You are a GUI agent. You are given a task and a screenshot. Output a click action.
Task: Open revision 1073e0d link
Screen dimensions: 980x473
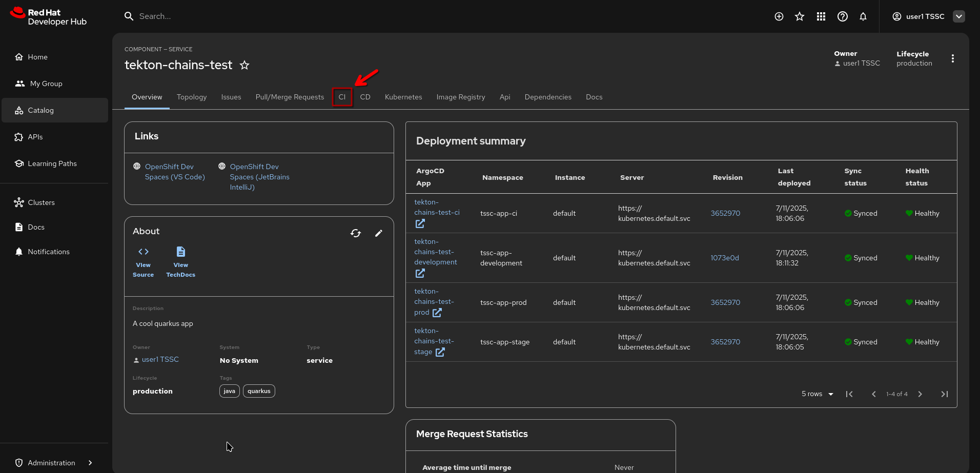(x=724, y=258)
